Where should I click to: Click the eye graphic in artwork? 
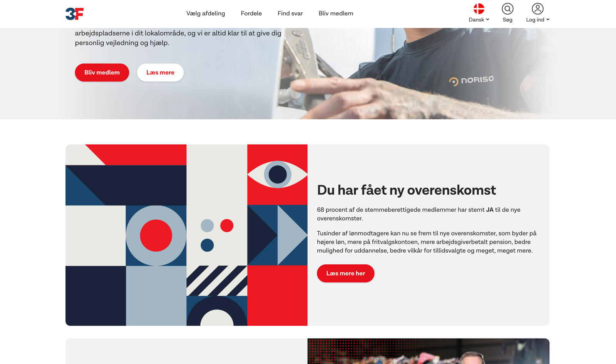pyautogui.click(x=277, y=174)
